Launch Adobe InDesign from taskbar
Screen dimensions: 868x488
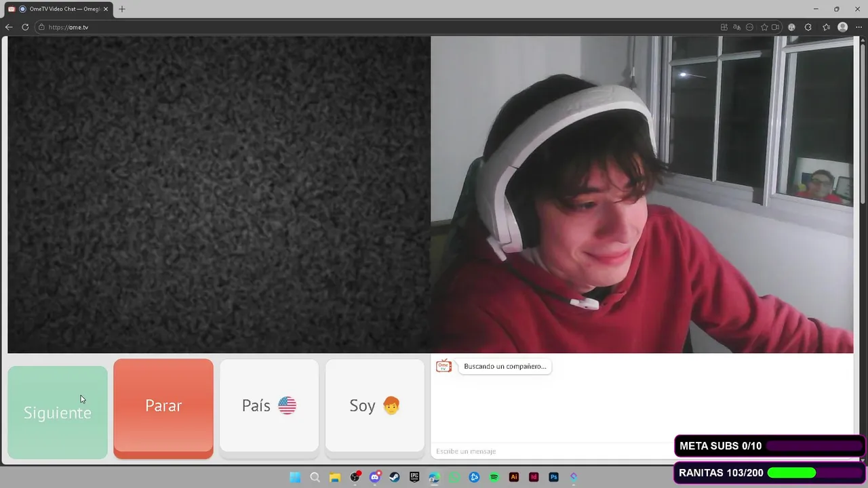(x=534, y=477)
